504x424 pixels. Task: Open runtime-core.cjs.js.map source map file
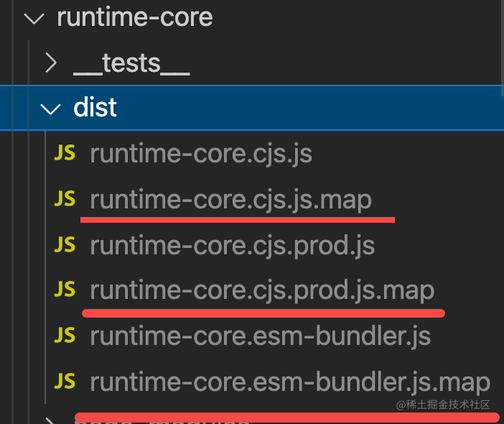[230, 199]
